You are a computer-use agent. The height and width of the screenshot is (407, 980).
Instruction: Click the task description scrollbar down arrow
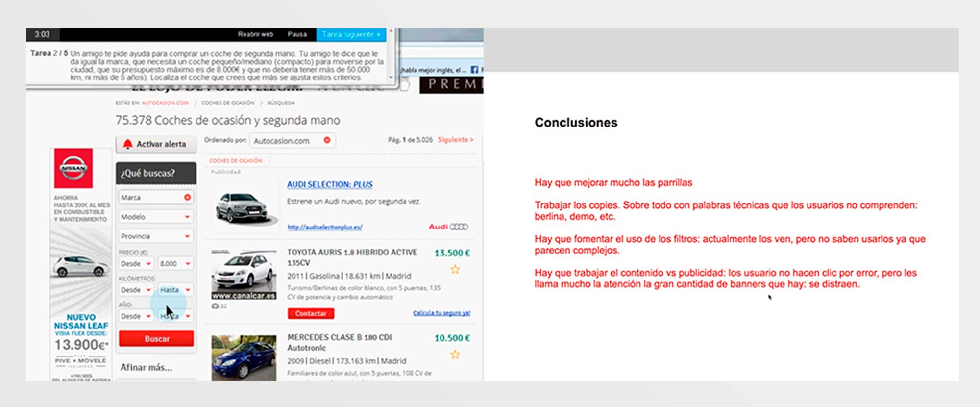coord(391,78)
